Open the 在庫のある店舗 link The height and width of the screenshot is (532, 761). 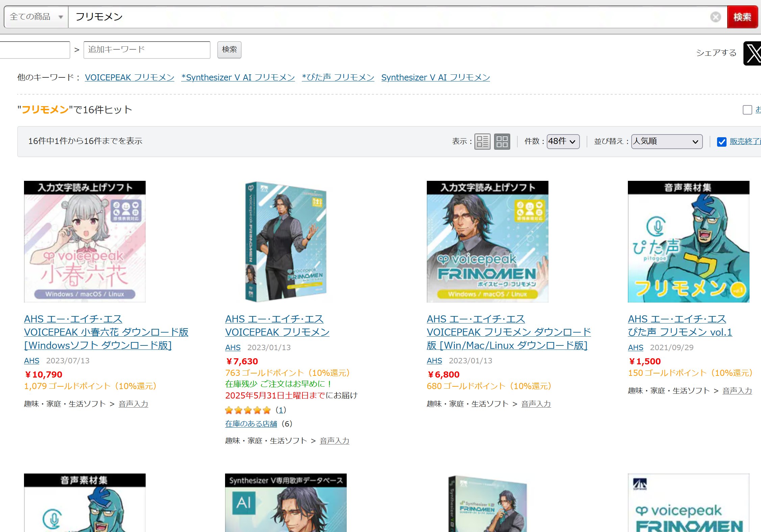251,424
